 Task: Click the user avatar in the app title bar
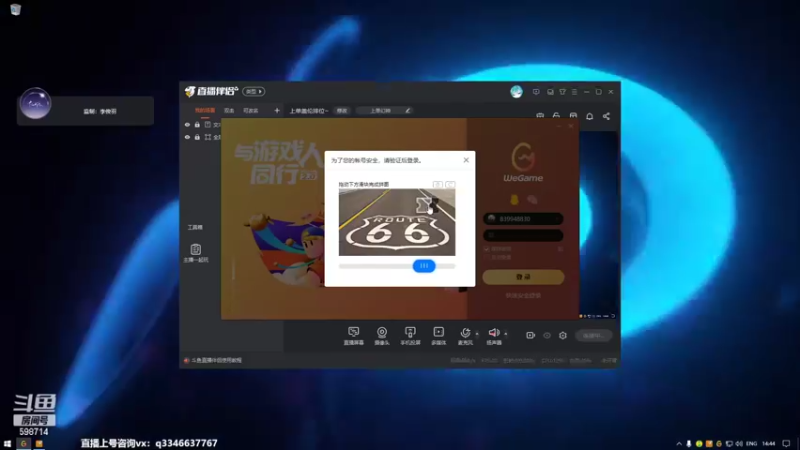pyautogui.click(x=516, y=92)
